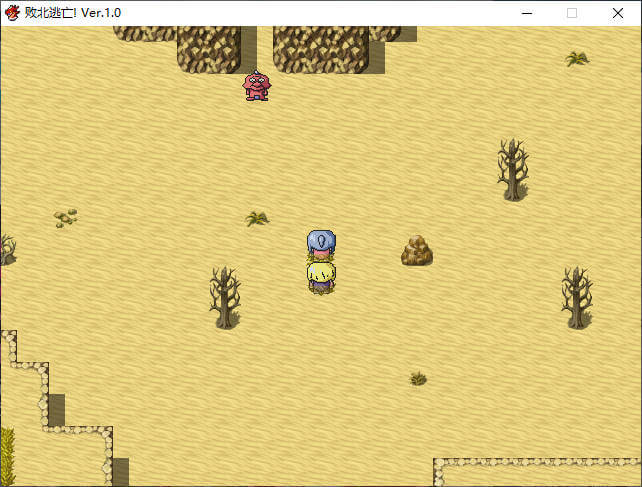Screen dimensions: 642x487
Task: Click dead tree left of blonde character
Action: (x=225, y=297)
